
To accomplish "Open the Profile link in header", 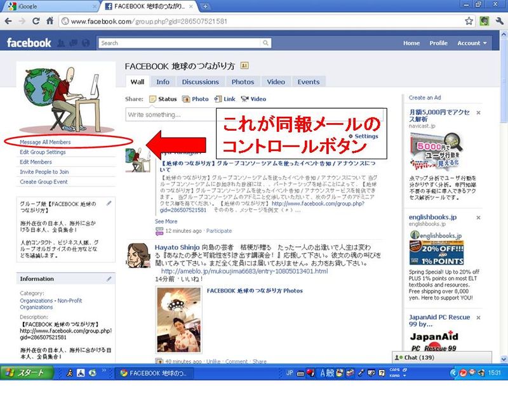I will [438, 43].
